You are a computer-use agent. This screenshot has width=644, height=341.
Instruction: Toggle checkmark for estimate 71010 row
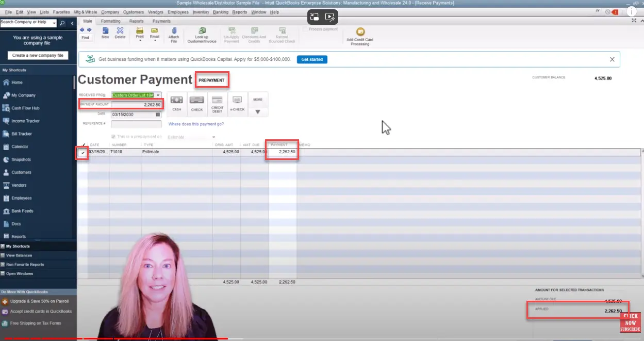point(82,153)
